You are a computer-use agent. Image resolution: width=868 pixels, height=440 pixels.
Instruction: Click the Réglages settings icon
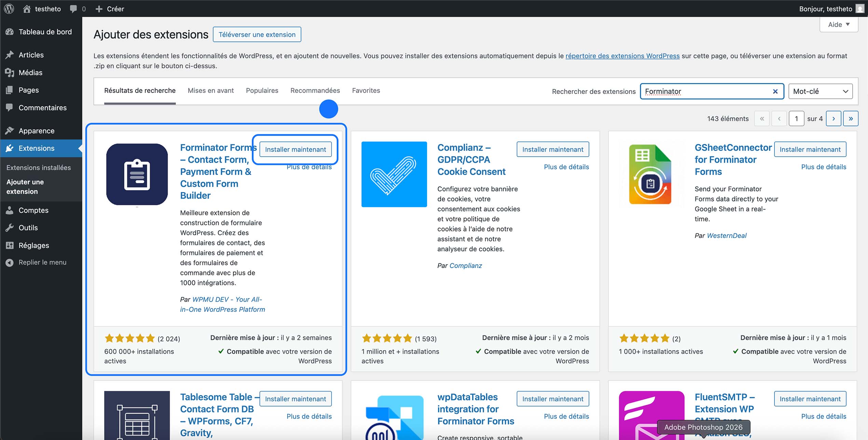(x=10, y=245)
